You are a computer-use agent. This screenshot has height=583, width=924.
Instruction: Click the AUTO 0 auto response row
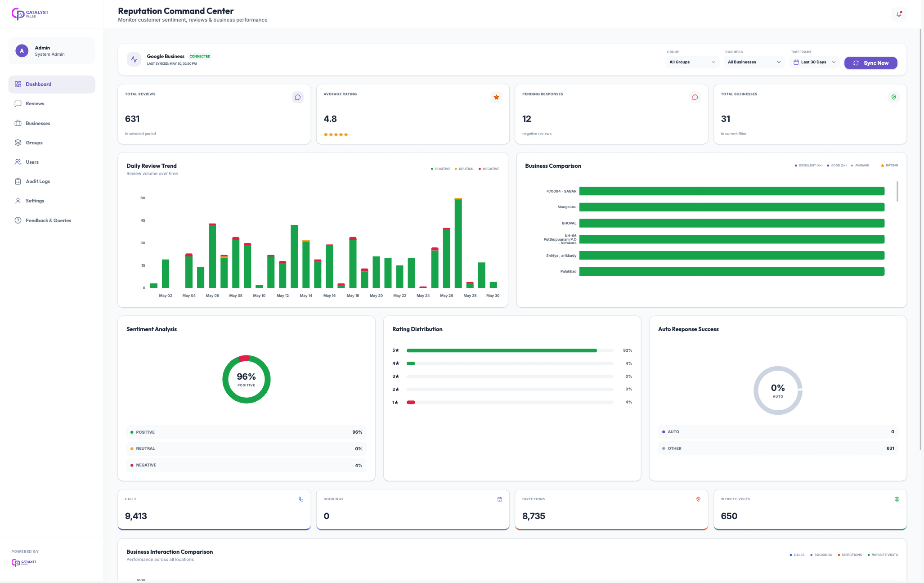point(778,432)
